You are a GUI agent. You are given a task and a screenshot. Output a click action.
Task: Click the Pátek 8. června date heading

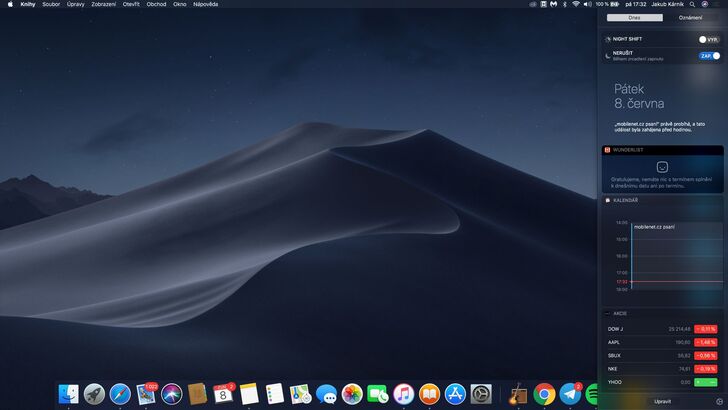tap(639, 96)
